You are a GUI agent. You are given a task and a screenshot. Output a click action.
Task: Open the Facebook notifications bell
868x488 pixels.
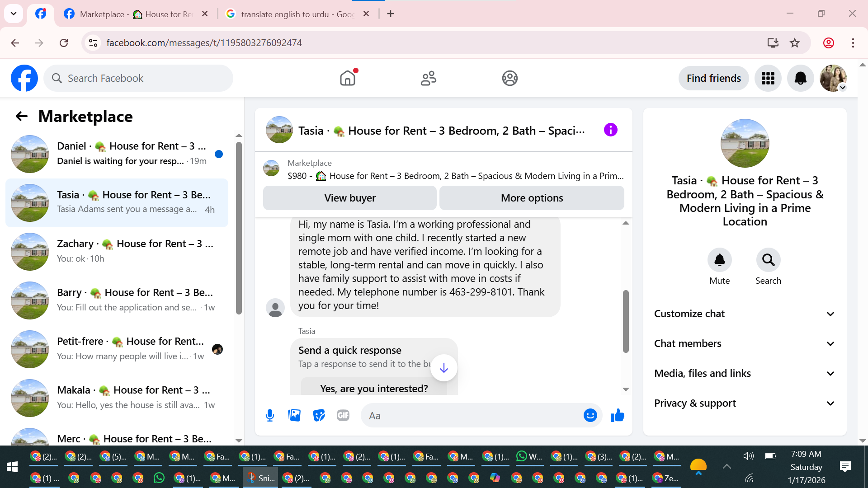coord(800,78)
